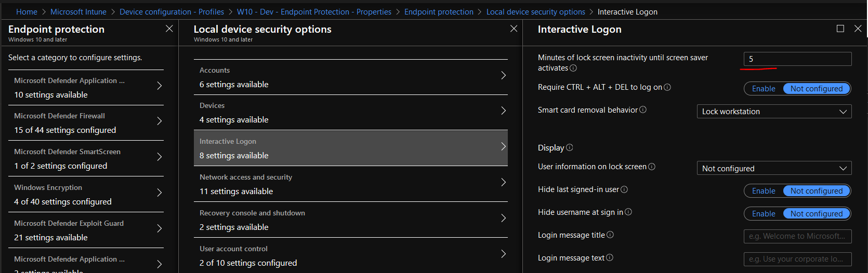Navigate to Home breadcrumb link

point(27,12)
